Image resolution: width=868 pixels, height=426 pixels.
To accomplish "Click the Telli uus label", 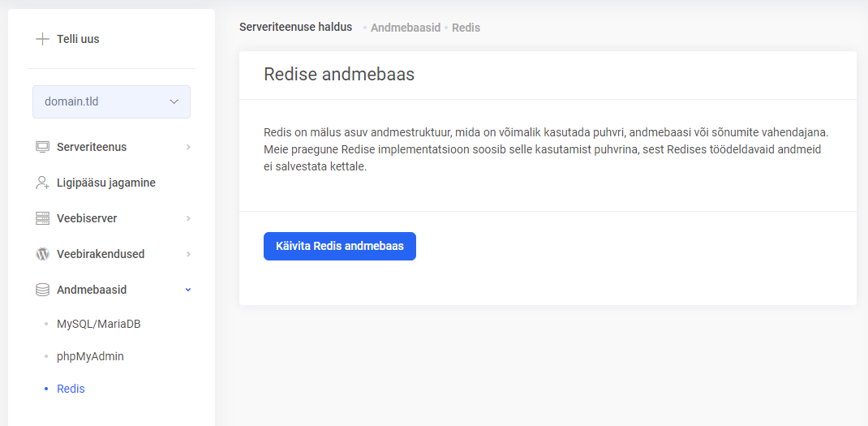I will click(78, 39).
